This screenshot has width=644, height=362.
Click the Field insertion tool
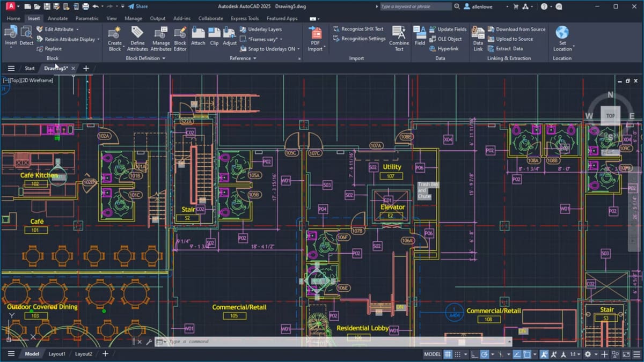(420, 38)
